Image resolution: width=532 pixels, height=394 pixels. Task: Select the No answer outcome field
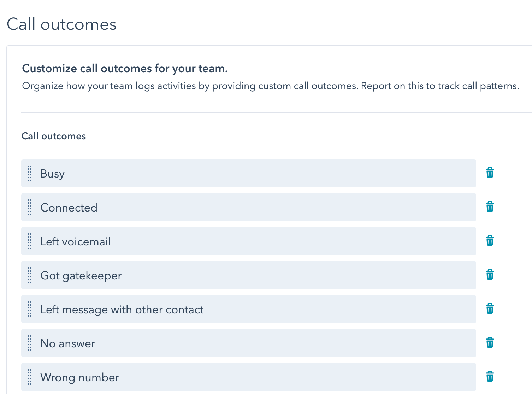(68, 343)
